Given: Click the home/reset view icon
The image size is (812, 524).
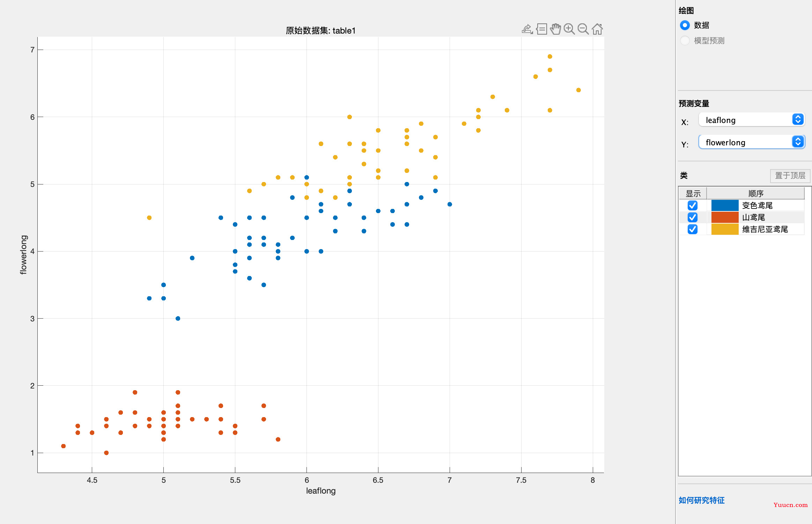Looking at the screenshot, I should [x=599, y=30].
